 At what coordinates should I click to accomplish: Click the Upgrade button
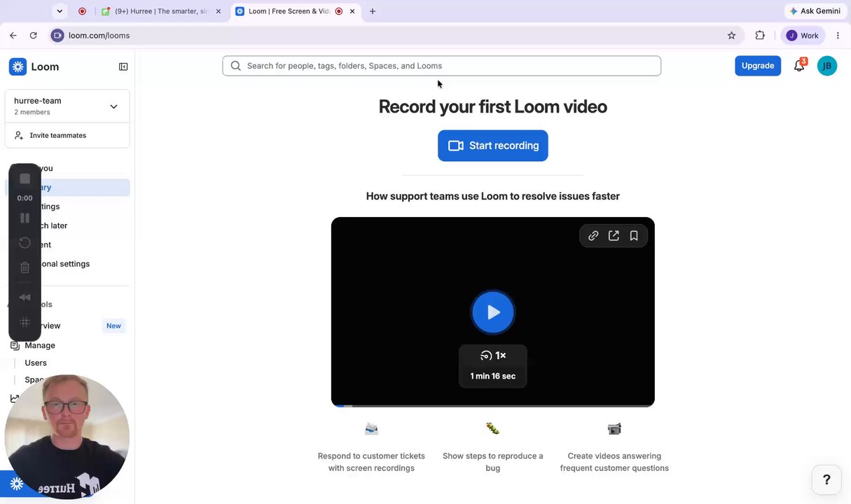tap(758, 66)
